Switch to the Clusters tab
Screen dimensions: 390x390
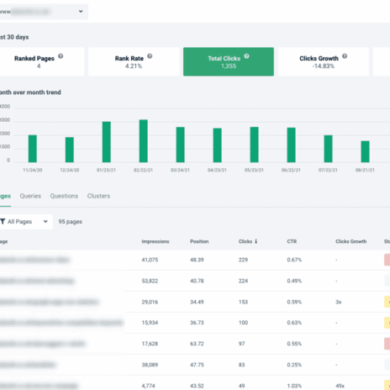click(99, 196)
